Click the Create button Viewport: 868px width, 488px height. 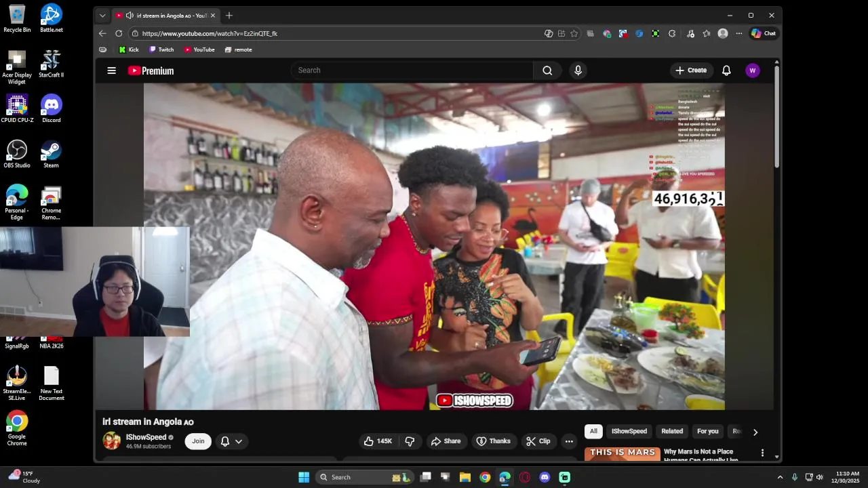(x=691, y=70)
